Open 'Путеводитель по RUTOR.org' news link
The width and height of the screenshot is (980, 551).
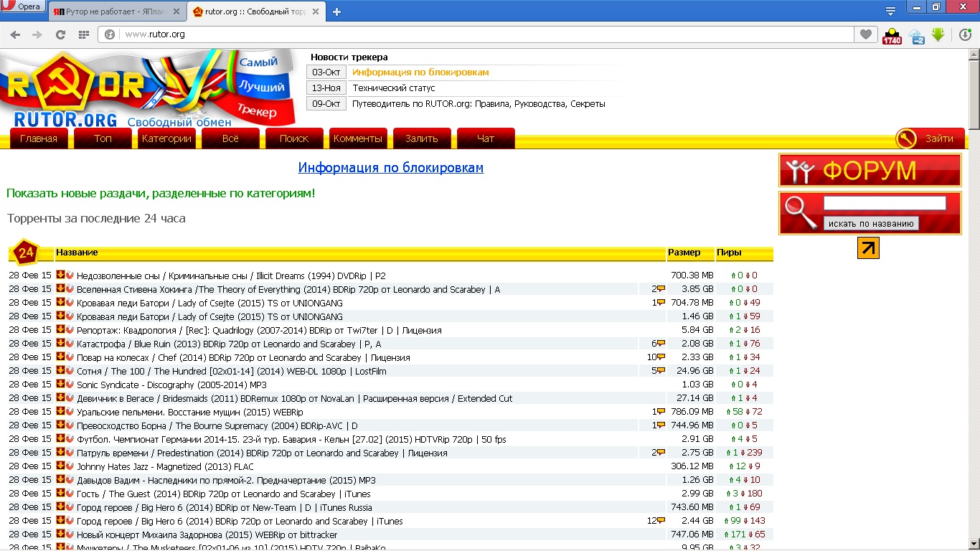[x=479, y=104]
